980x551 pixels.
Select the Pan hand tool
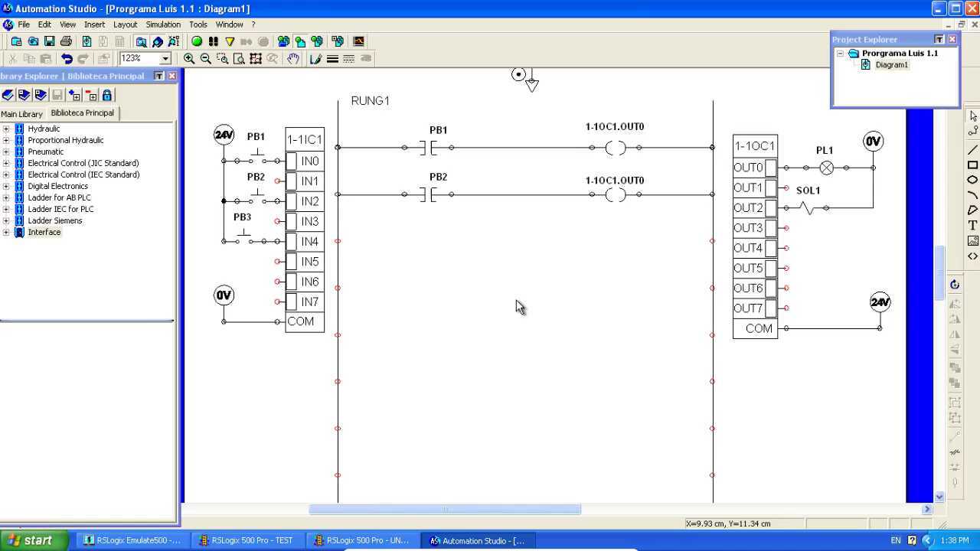pos(293,59)
